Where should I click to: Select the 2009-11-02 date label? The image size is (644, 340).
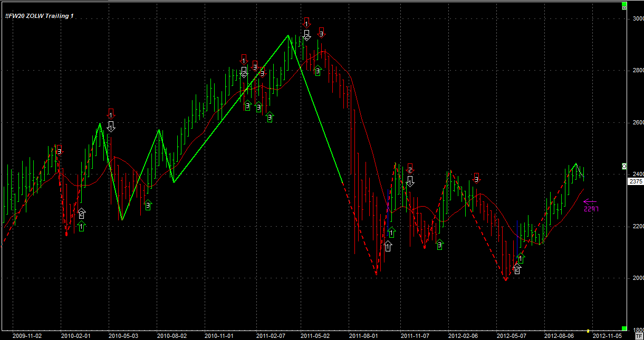[26, 335]
